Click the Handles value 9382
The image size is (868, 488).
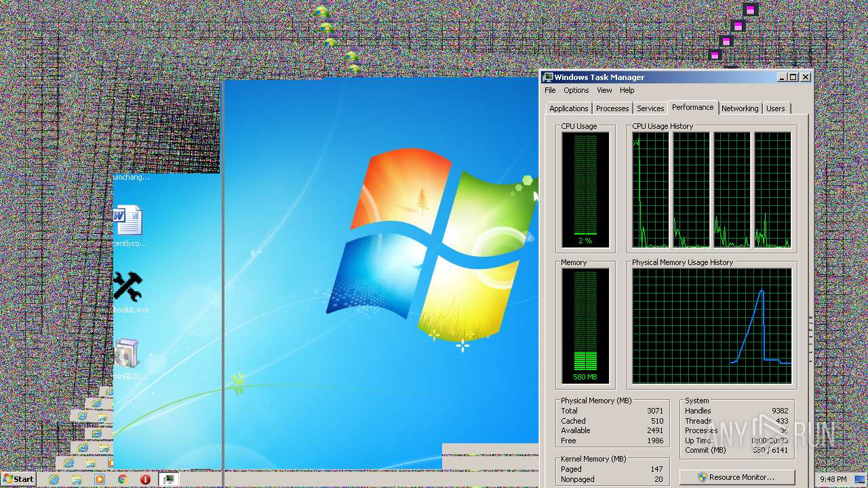point(780,411)
